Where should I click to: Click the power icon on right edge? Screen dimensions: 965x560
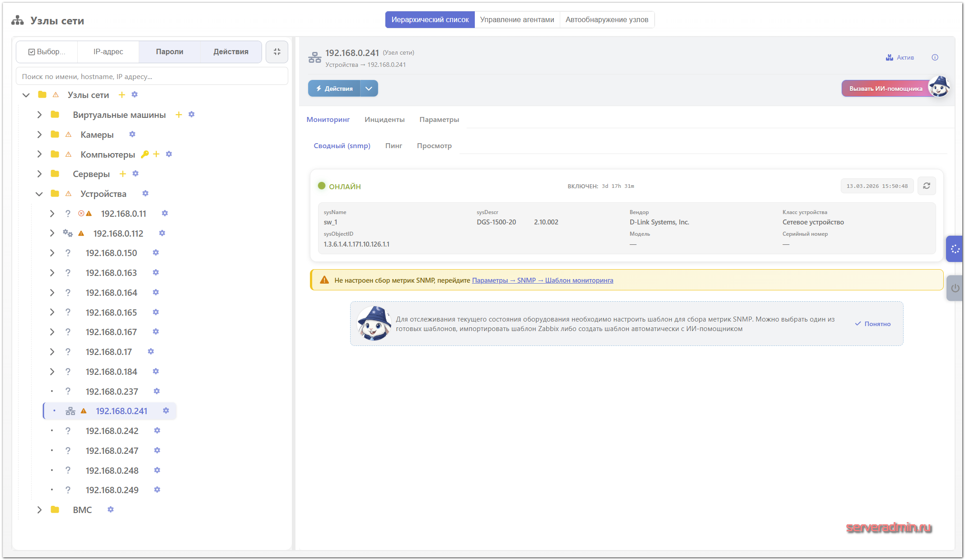(955, 288)
